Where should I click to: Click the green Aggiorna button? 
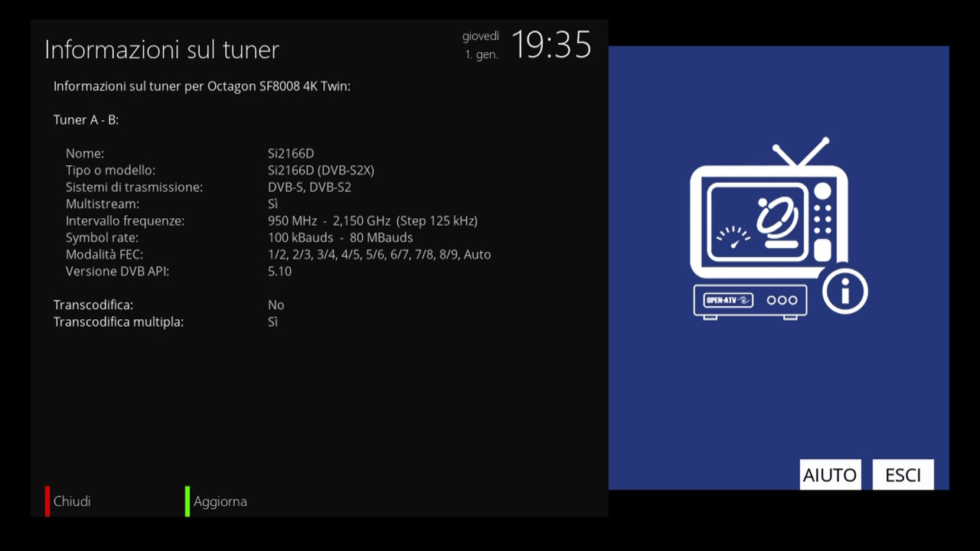pyautogui.click(x=217, y=501)
